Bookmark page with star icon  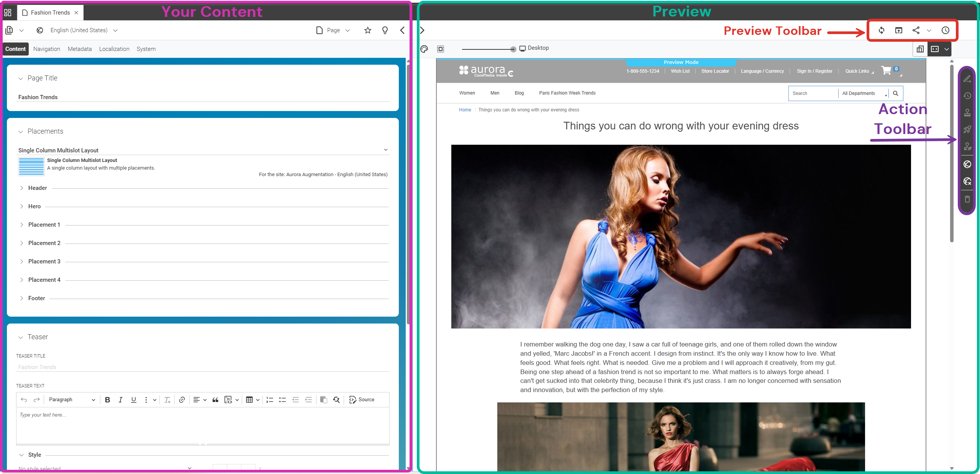368,30
